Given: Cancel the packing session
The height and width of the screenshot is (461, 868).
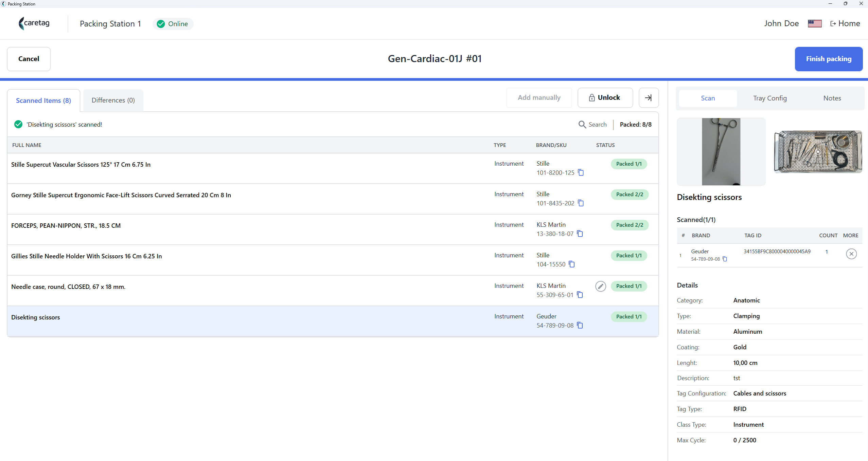Looking at the screenshot, I should pos(29,59).
